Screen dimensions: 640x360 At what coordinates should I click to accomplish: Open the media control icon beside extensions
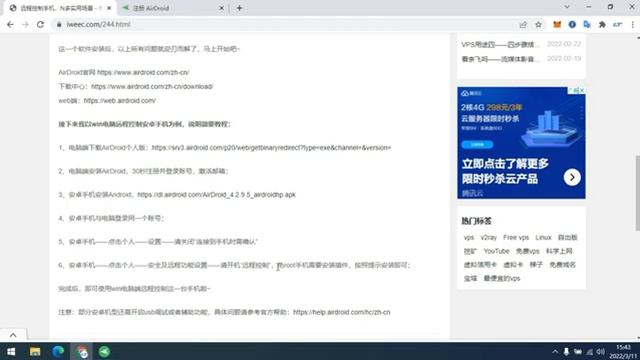[617, 24]
